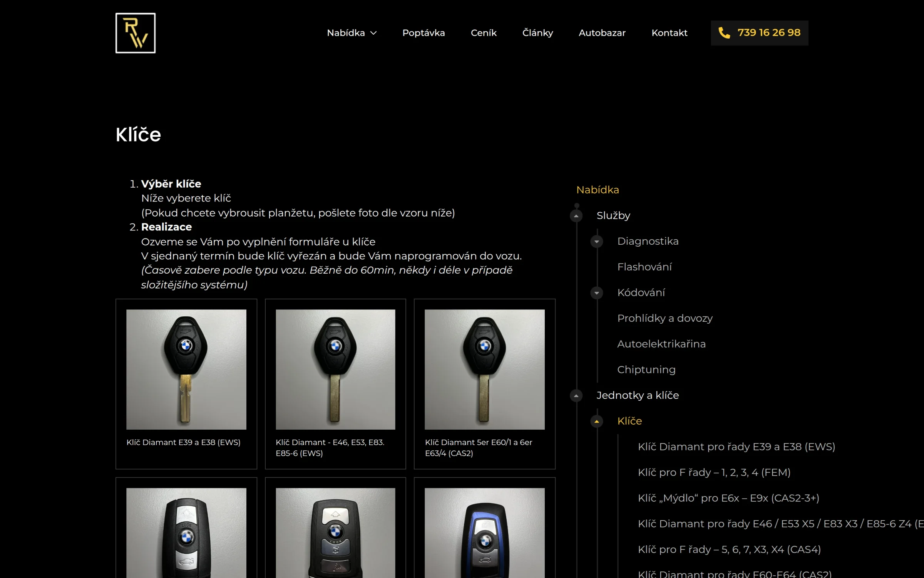Select Kódování in the sidebar
The image size is (924, 578).
[641, 293]
